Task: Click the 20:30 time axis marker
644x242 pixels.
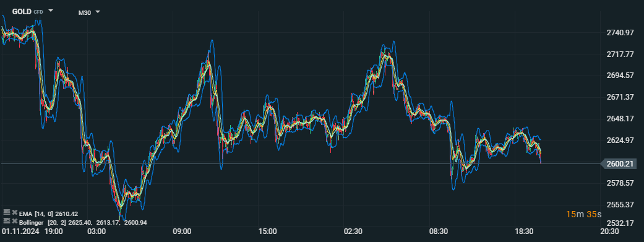Action: pos(609,231)
